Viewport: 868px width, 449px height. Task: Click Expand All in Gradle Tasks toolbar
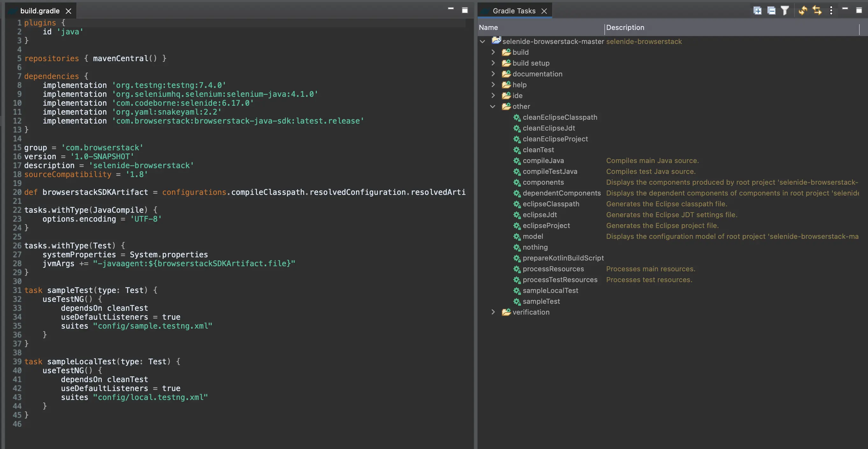757,11
